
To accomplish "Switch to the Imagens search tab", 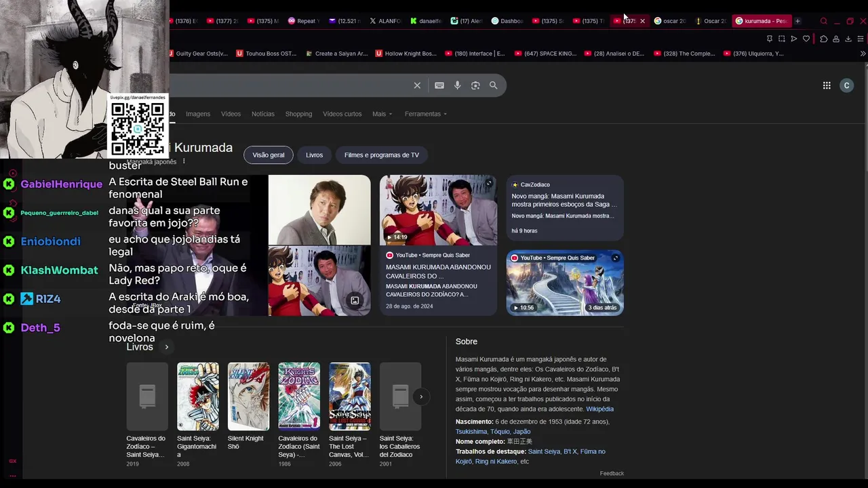I will [x=198, y=114].
